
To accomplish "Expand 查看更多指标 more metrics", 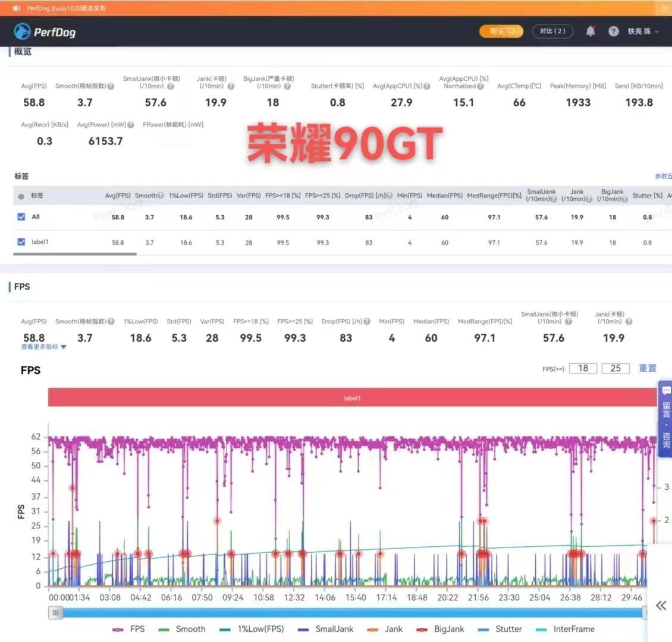I will coord(44,347).
